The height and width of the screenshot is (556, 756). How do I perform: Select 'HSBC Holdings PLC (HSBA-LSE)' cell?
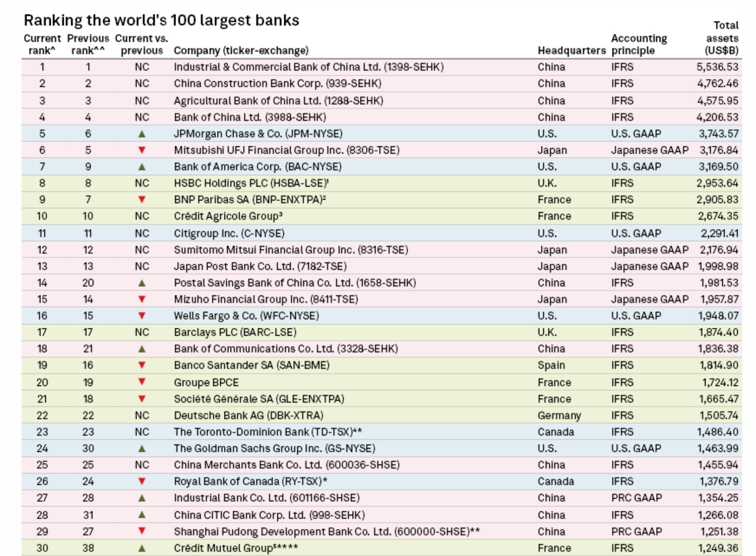(x=251, y=183)
